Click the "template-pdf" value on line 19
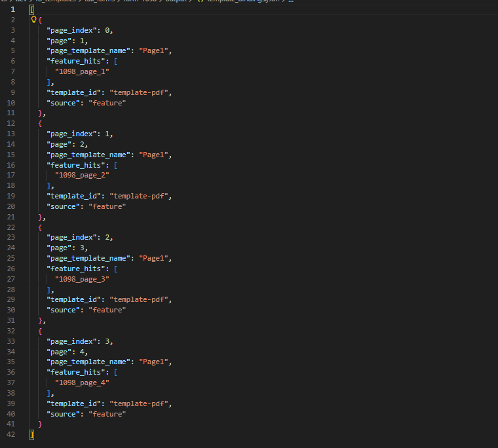 [x=139, y=196]
